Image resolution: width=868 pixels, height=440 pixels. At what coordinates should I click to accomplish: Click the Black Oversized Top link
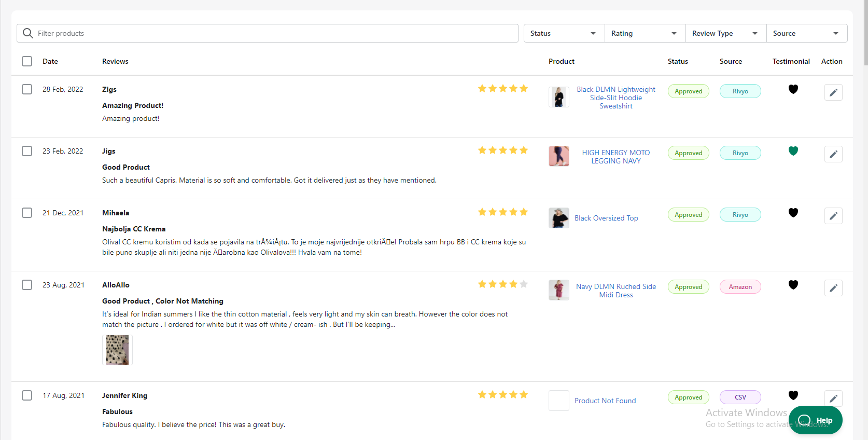pyautogui.click(x=606, y=218)
